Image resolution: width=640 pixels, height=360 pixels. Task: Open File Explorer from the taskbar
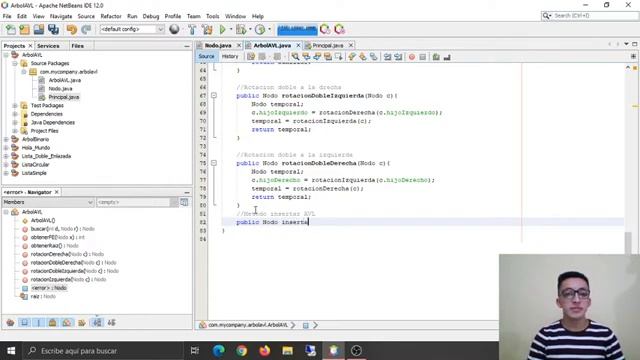tap(288, 351)
